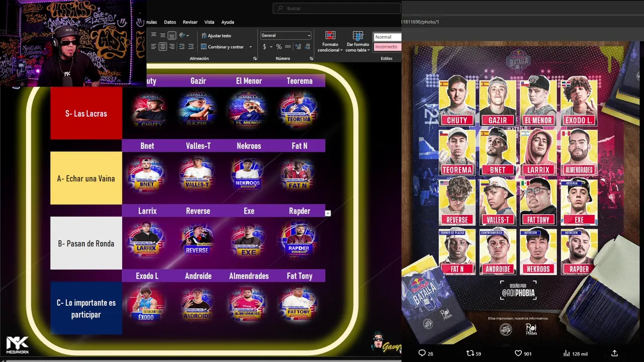Click the Nekroos header cell
The height and width of the screenshot is (362, 644).
pos(249,146)
